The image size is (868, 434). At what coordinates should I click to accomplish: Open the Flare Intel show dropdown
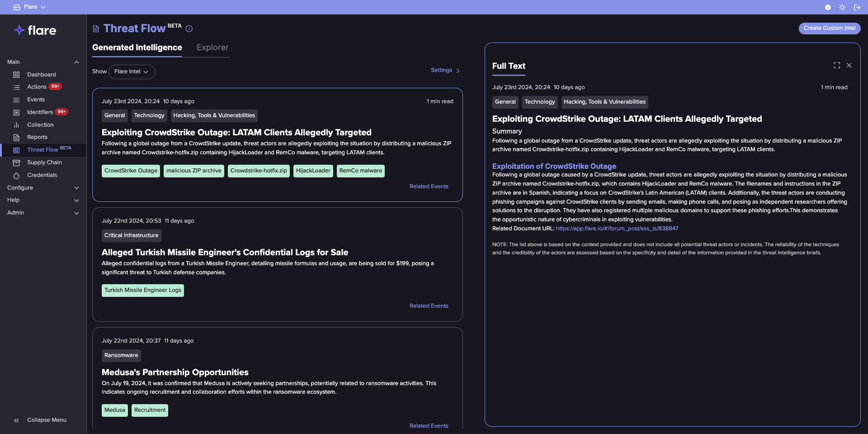132,72
